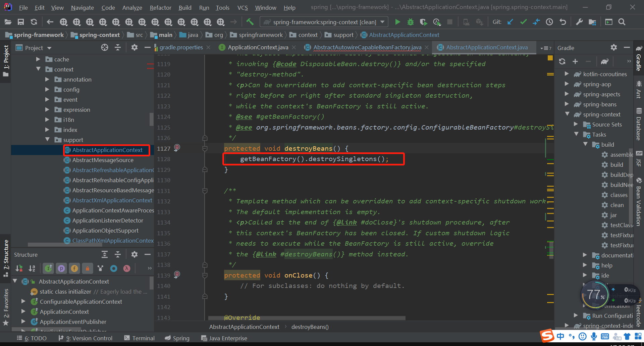Image resolution: width=644 pixels, height=346 pixels.
Task: Run the Gradle clean task
Action: tap(617, 205)
